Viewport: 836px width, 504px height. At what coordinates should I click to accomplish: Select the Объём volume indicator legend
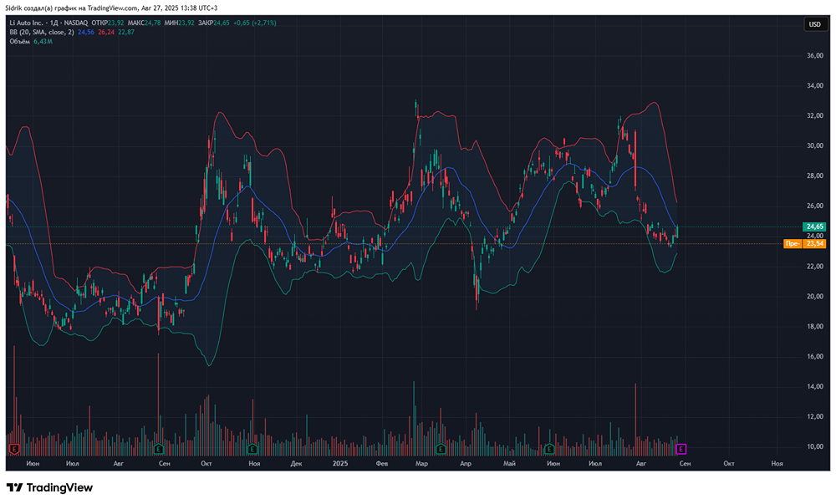(x=20, y=42)
